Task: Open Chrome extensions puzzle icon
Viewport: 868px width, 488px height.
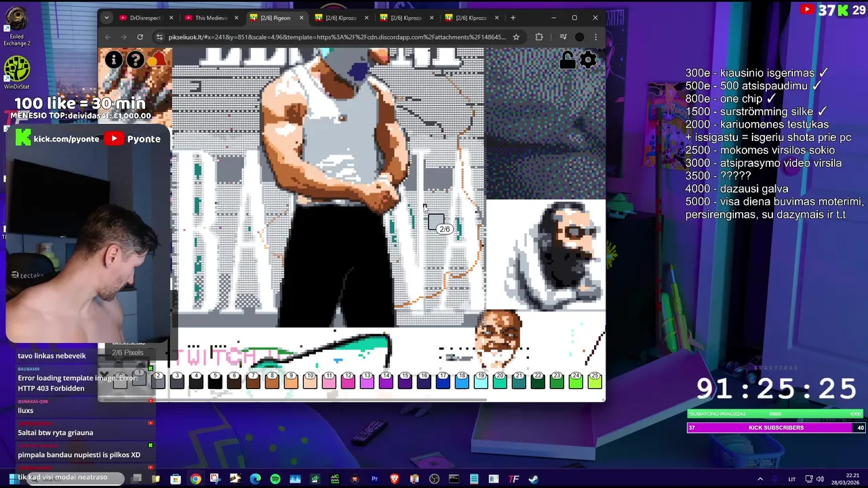Action: click(x=539, y=37)
